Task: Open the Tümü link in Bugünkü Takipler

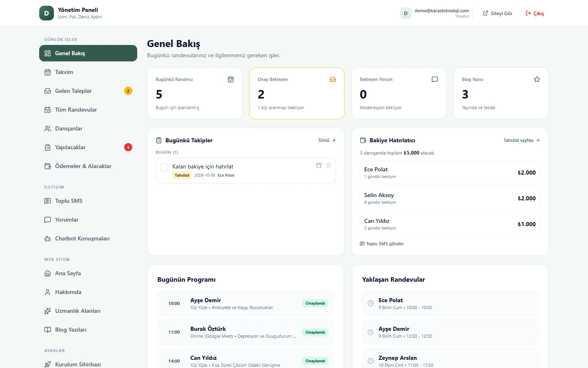Action: 327,140
